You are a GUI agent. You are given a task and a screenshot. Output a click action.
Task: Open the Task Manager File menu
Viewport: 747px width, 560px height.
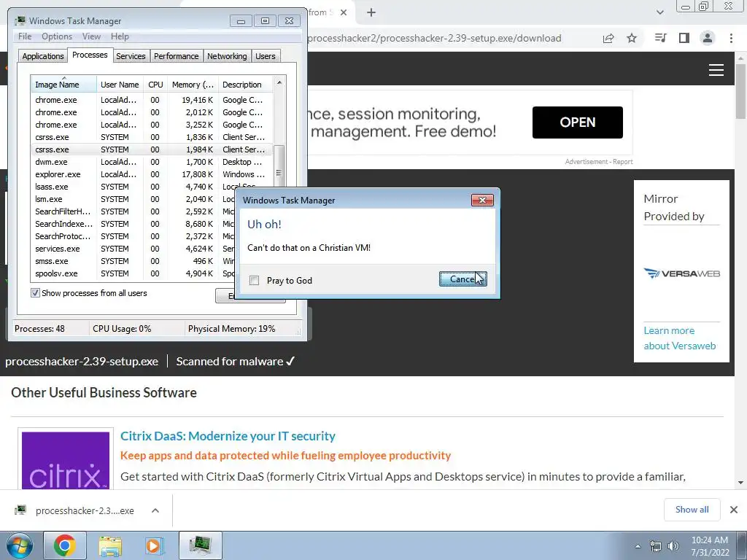tap(25, 36)
